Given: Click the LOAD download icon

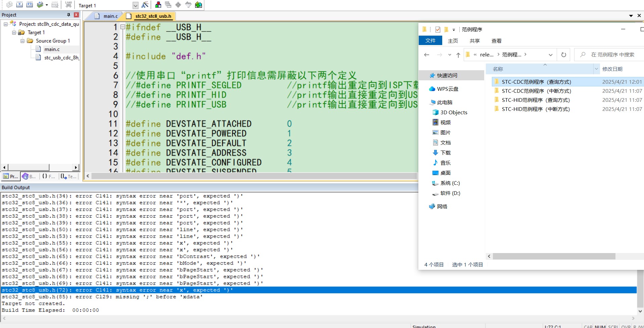Looking at the screenshot, I should (68, 5).
